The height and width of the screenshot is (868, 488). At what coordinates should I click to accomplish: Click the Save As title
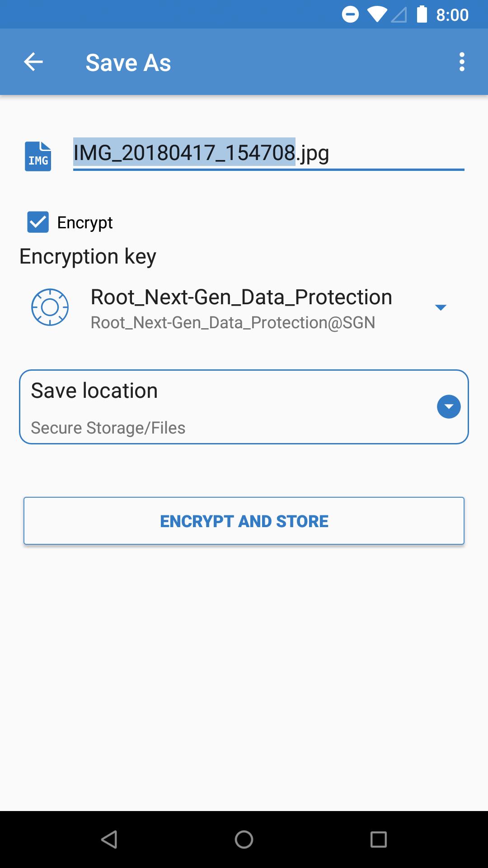pos(128,61)
